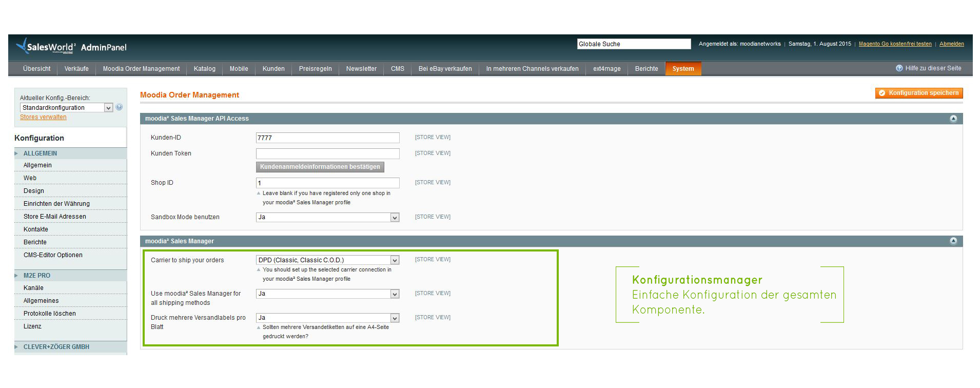Select Web in the configuration sidebar

70,178
